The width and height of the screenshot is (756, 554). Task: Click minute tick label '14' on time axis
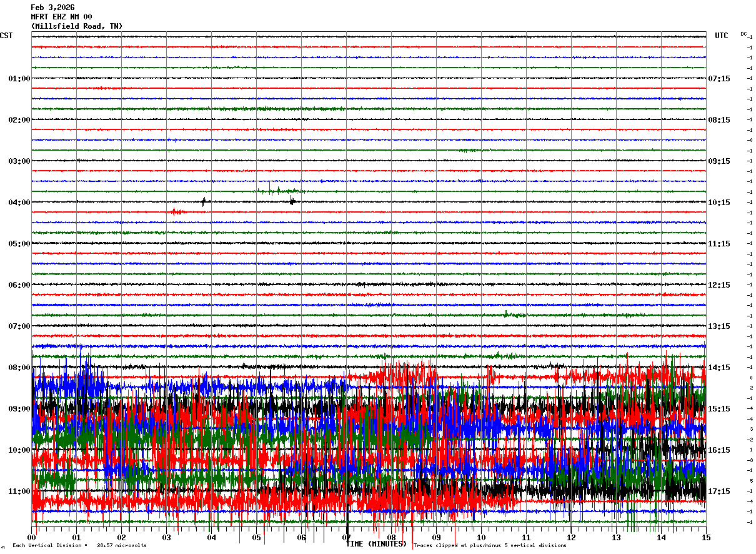[661, 538]
